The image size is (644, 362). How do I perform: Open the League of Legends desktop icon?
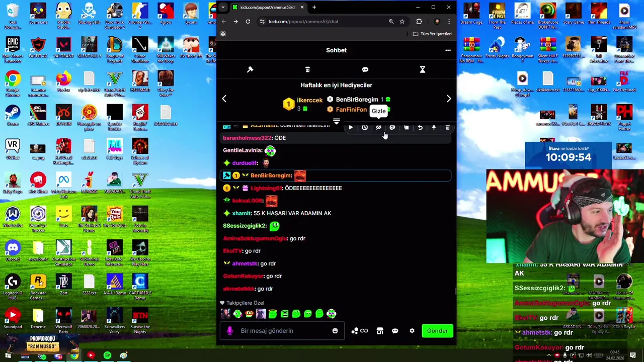(115, 49)
